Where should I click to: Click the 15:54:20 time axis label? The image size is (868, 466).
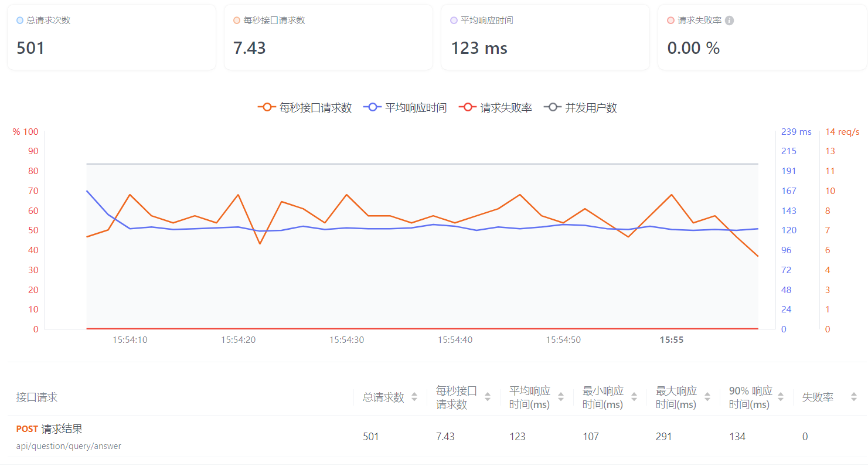pyautogui.click(x=238, y=340)
